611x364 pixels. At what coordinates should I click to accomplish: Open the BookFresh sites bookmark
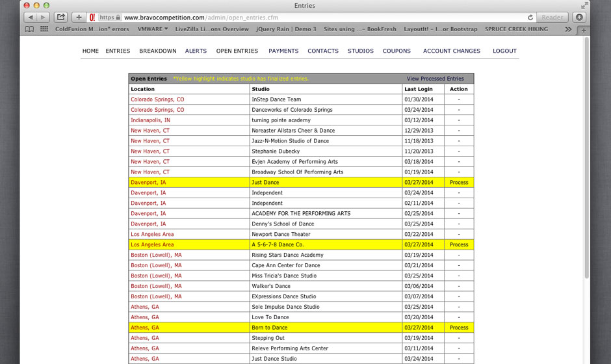click(x=359, y=29)
